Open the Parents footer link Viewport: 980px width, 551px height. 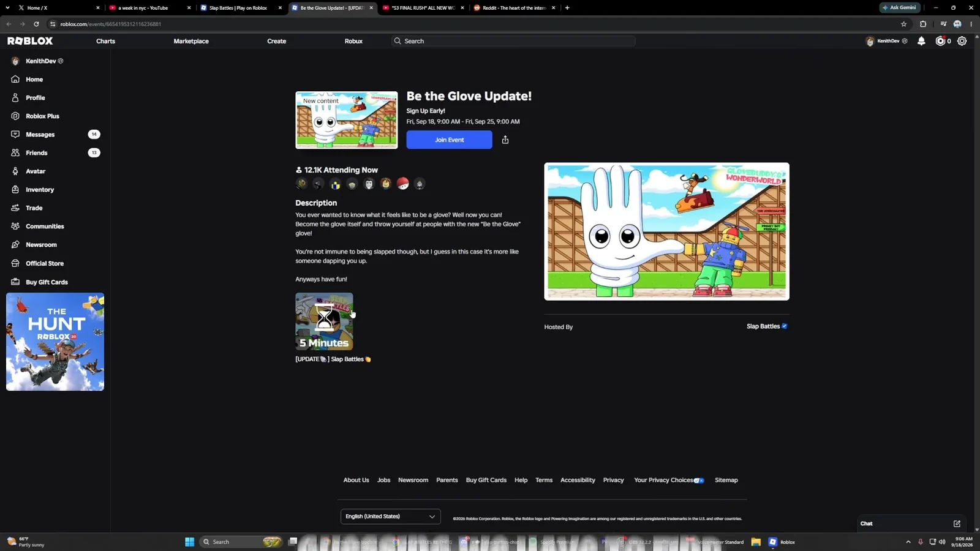point(447,480)
